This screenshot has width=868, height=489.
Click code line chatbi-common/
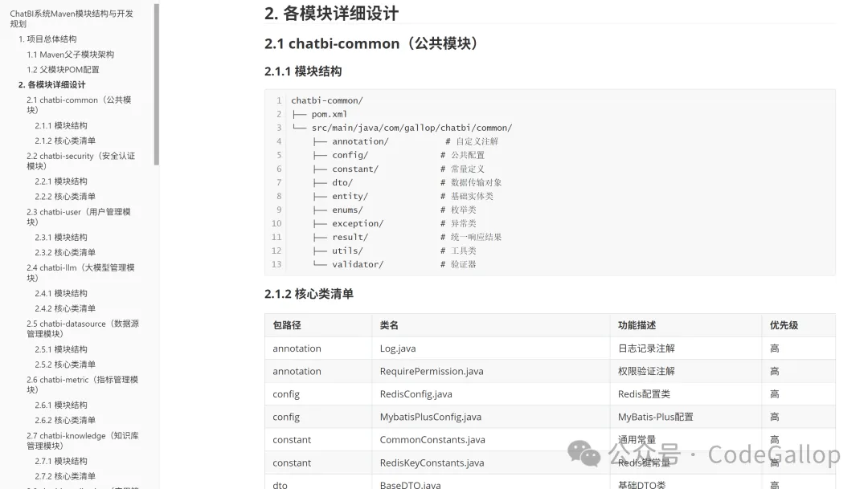326,100
